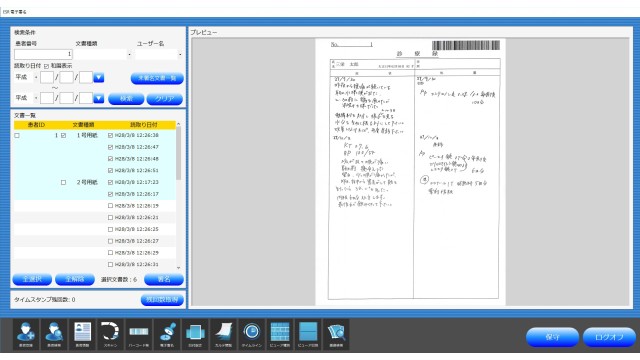
Task: Open the barcode tool icon
Action: [139, 334]
